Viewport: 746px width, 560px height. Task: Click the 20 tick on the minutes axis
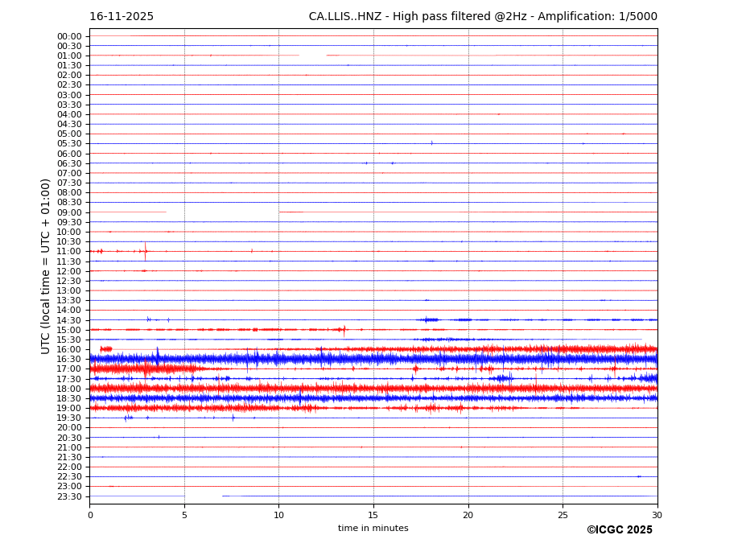[x=468, y=515]
